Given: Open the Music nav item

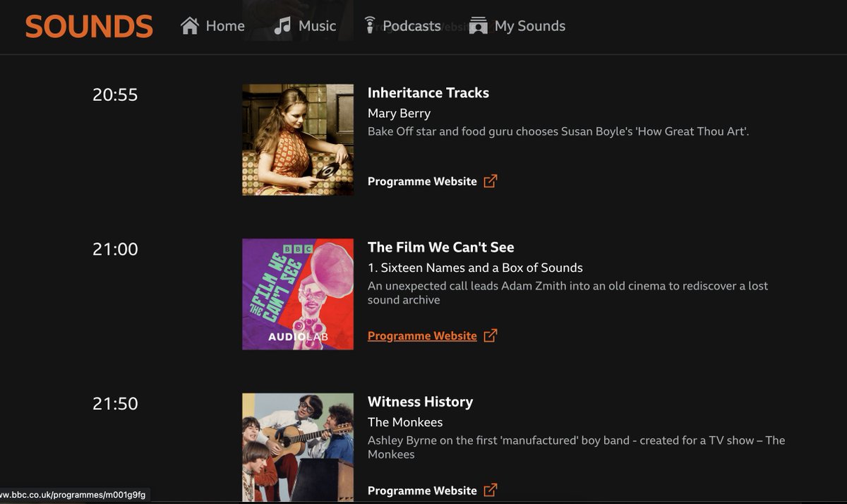Looking at the screenshot, I should point(305,26).
